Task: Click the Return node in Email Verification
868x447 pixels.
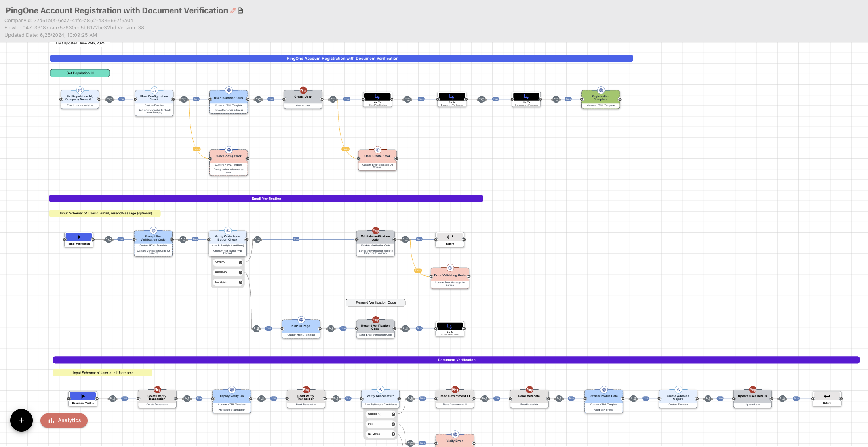Action: click(450, 239)
